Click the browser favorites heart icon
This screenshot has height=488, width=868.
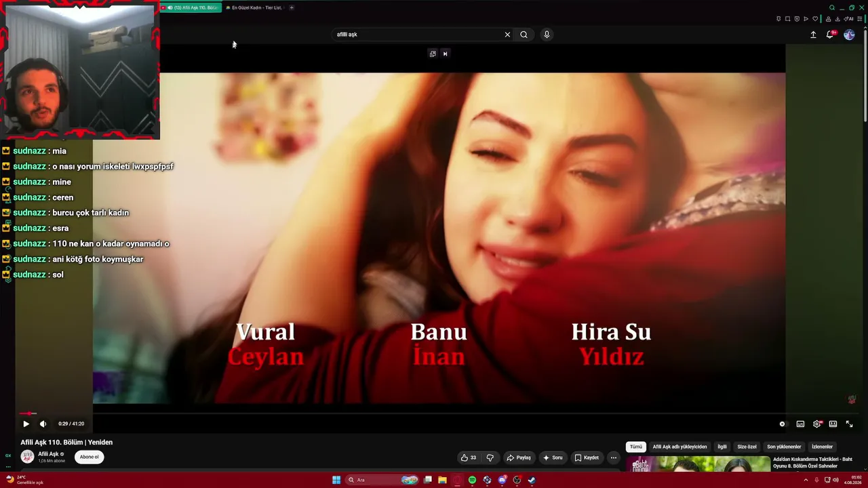816,19
